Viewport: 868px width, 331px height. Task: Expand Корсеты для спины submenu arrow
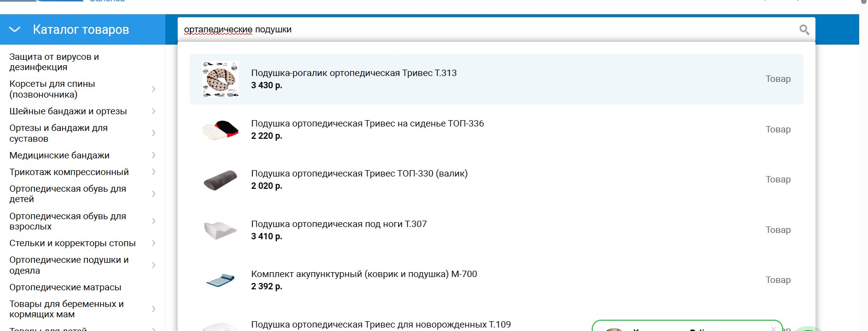[154, 89]
